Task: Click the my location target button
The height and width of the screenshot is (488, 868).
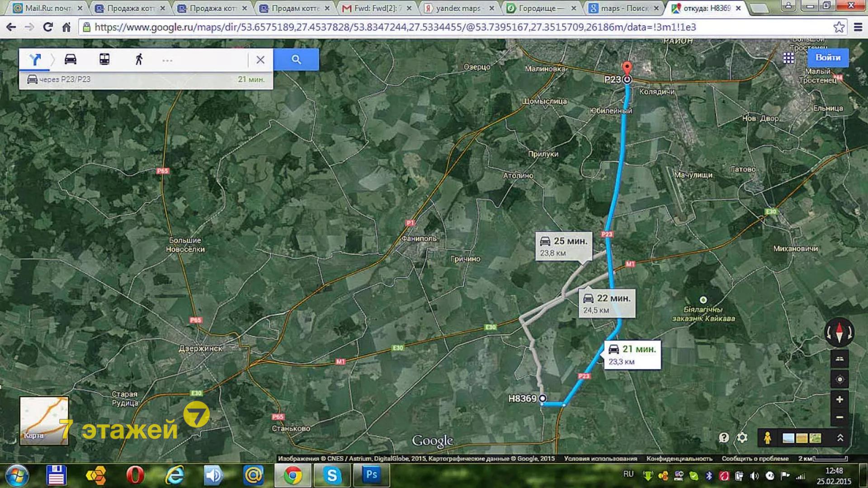Action: point(840,380)
